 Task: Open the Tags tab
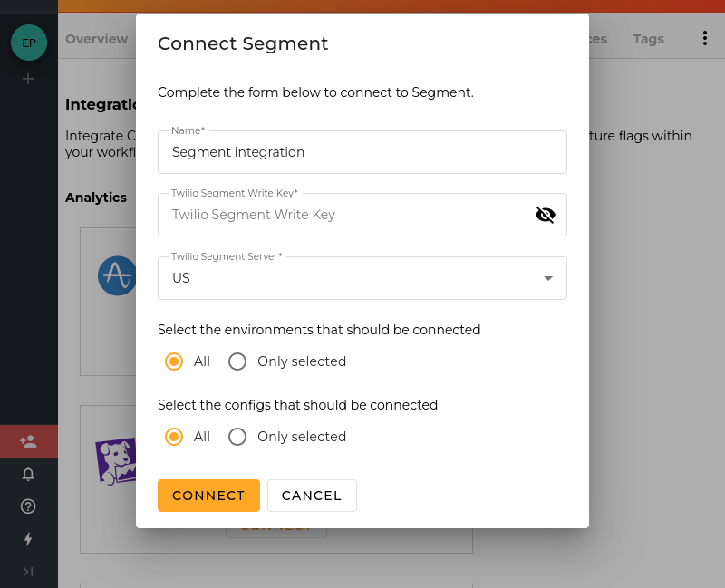pos(648,39)
